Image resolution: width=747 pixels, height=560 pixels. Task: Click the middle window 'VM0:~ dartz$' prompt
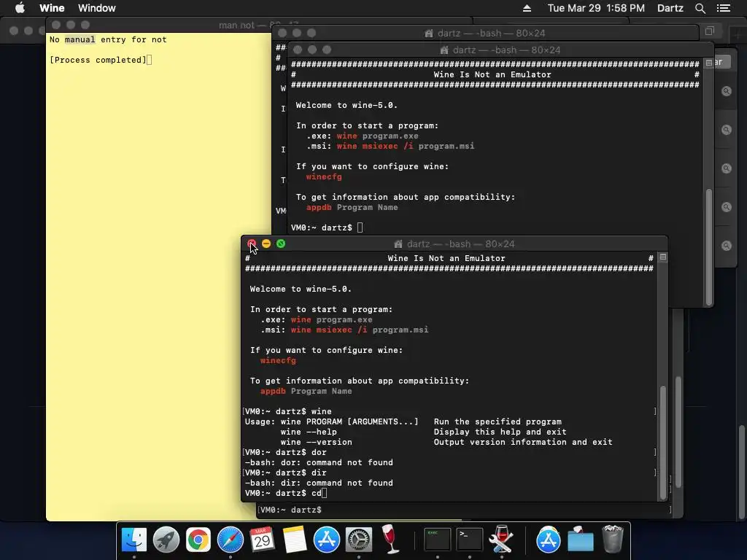[322, 227]
